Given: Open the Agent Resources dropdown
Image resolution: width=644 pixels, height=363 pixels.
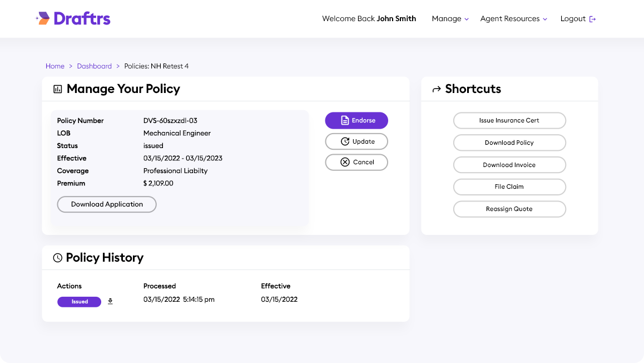Looking at the screenshot, I should [x=513, y=19].
